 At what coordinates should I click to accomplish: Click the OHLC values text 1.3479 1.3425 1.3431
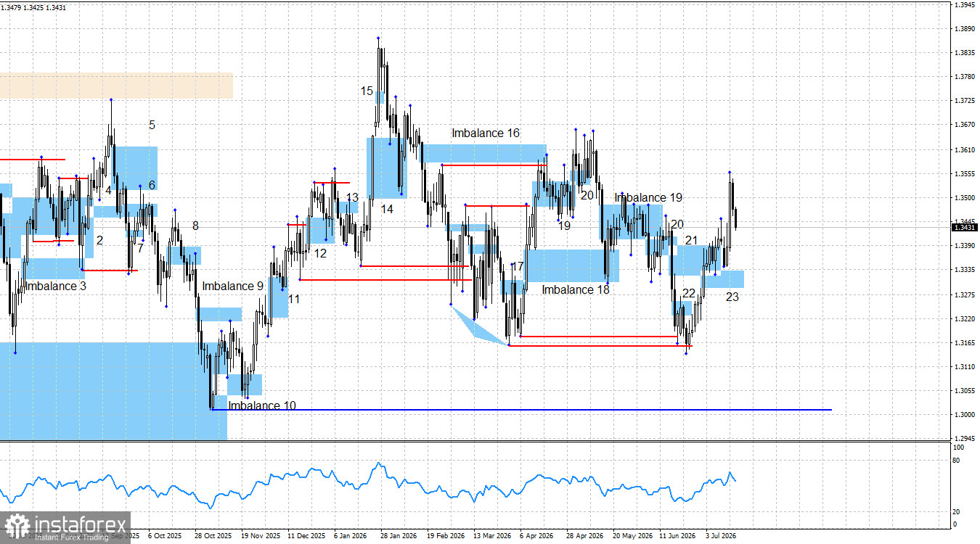pyautogui.click(x=33, y=7)
